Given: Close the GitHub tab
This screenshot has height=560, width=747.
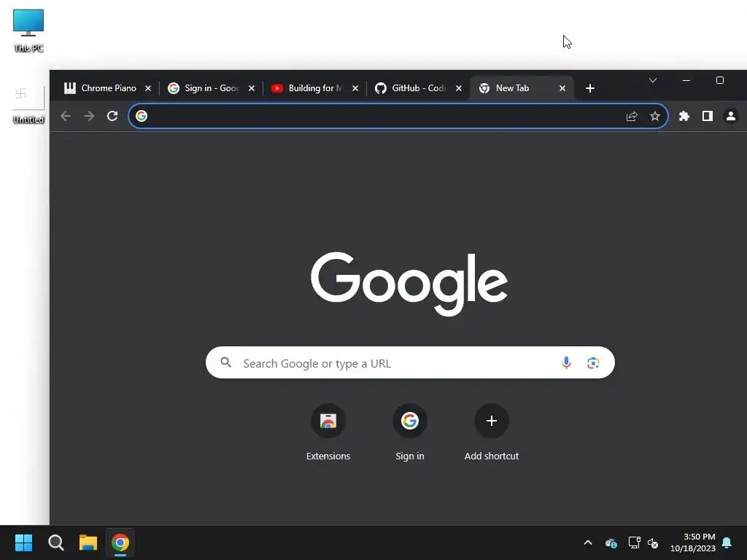Looking at the screenshot, I should (459, 88).
